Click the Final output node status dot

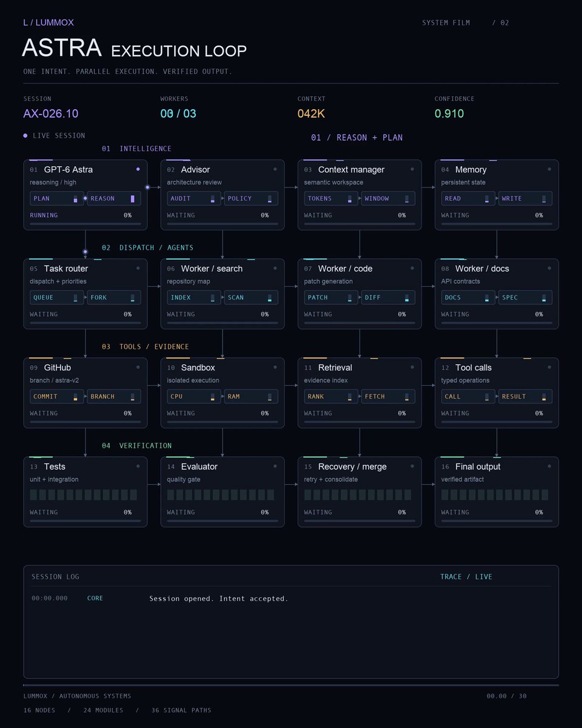coord(549,466)
